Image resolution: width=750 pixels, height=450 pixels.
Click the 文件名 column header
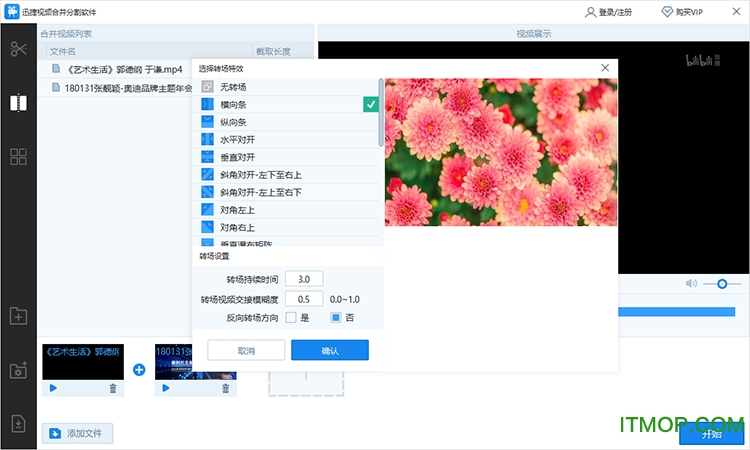click(x=63, y=51)
